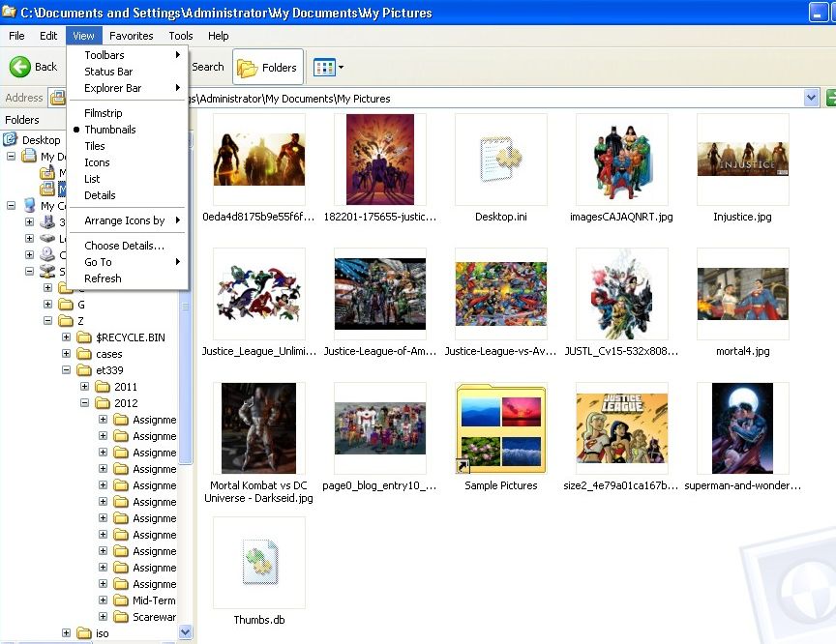Screen dimensions: 836x644
Task: Select the mortal4.jpg thumbnail
Action: click(x=743, y=294)
